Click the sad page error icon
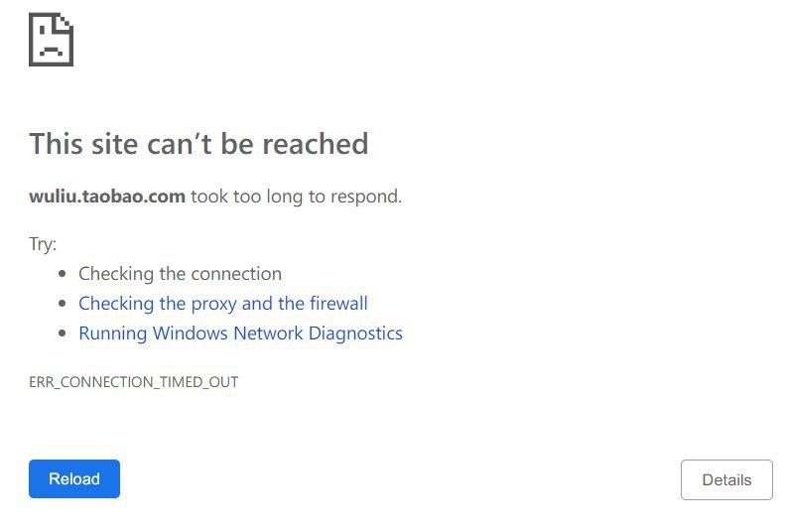786x532 pixels. click(51, 42)
